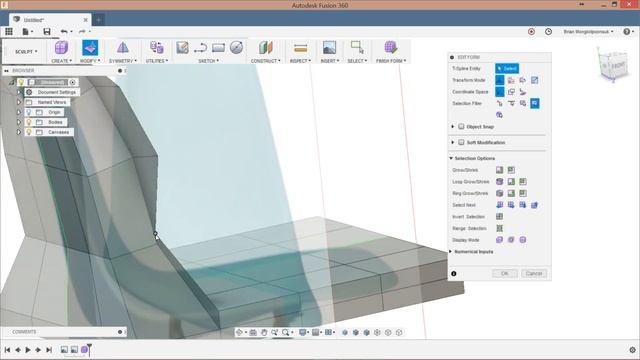The image size is (640, 360).
Task: Select the sketch Rectangle tool
Action: (218, 48)
